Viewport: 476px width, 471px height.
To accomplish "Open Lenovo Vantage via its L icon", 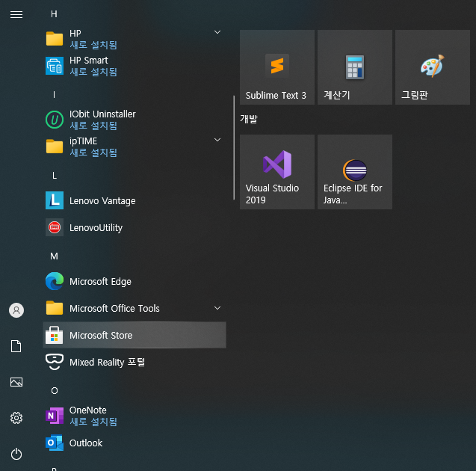I will click(55, 200).
